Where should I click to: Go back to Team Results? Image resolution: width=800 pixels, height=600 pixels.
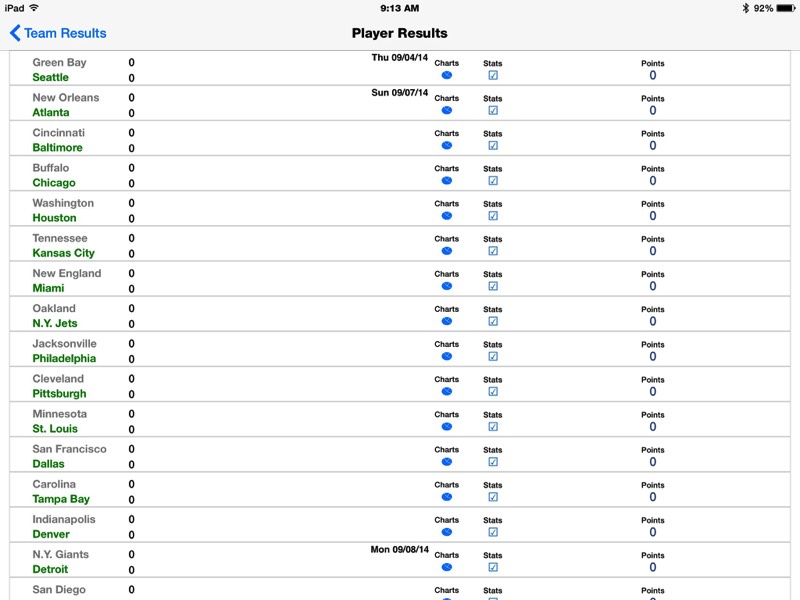[x=58, y=33]
